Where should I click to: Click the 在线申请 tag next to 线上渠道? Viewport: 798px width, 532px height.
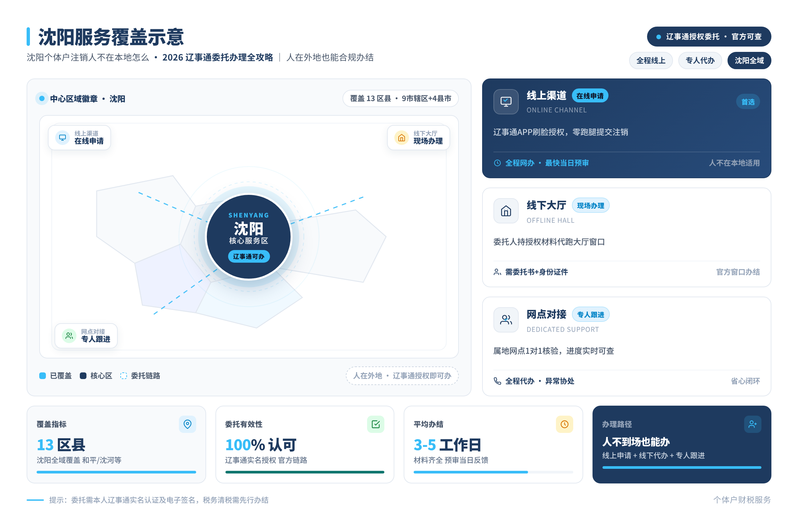590,96
